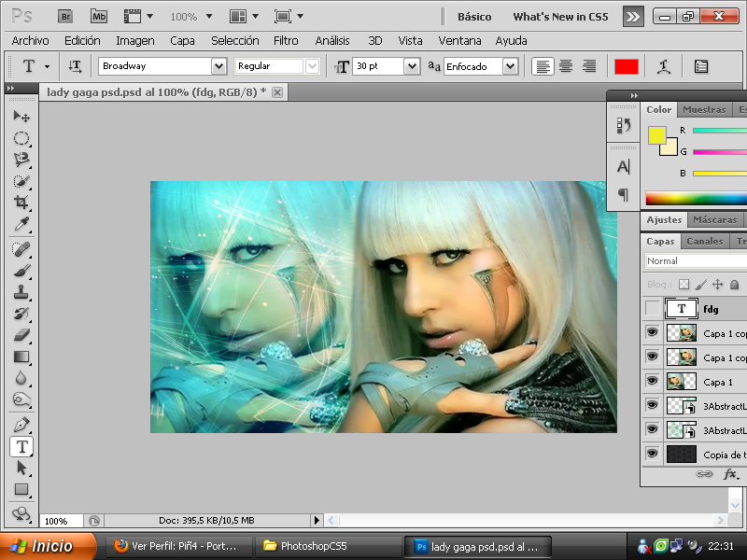Switch to the Máscaras tab
747x560 pixels.
[714, 220]
